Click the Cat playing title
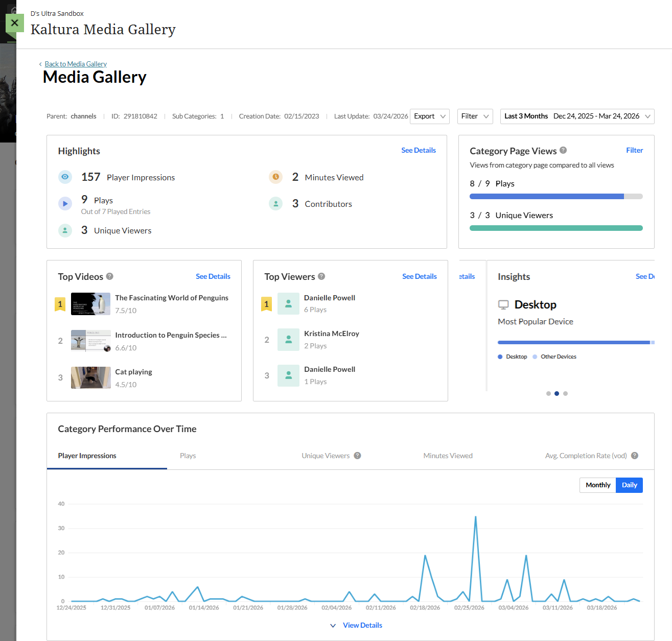Viewport: 672px width, 641px height. point(133,372)
